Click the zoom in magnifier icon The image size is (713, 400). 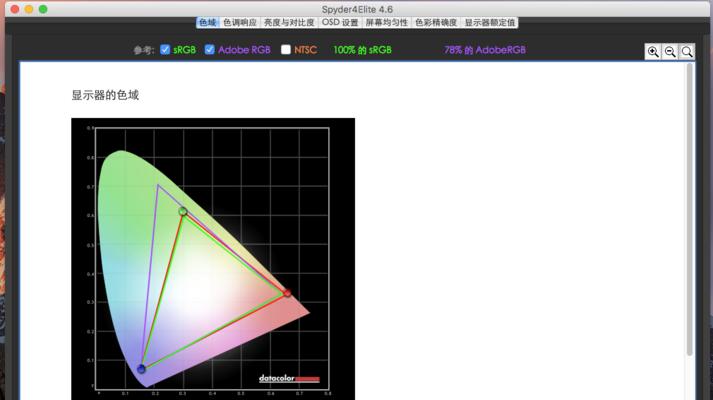[x=653, y=52]
